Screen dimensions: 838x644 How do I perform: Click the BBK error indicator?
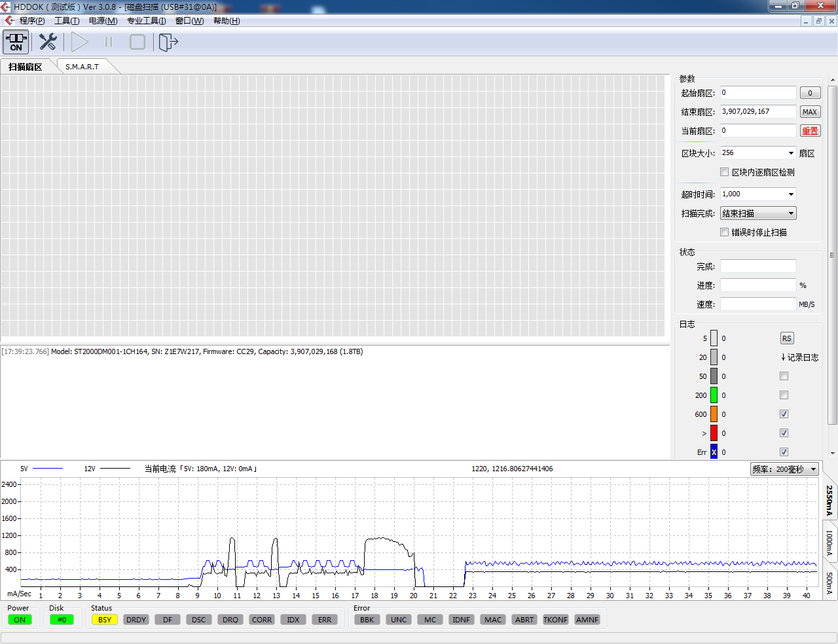pos(367,620)
